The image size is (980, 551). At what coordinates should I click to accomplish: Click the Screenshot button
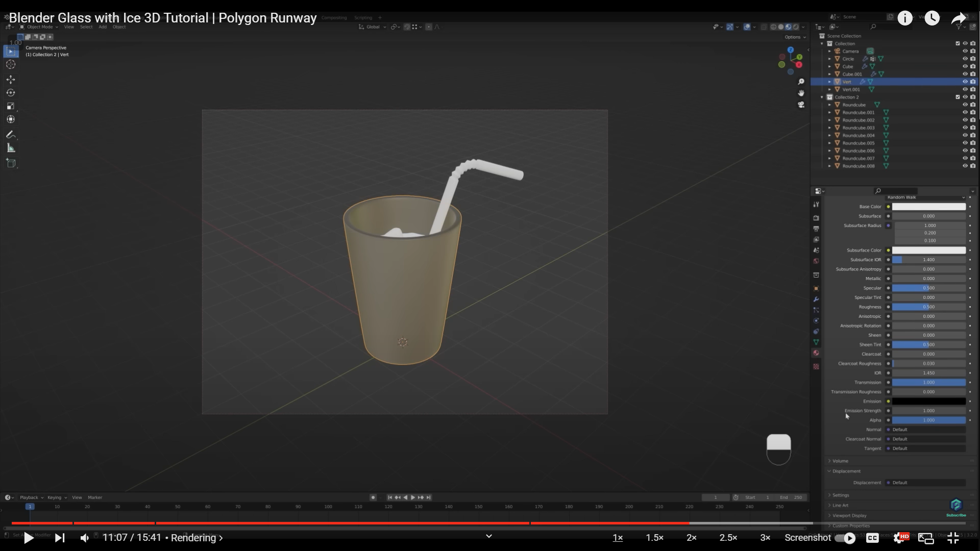pos(807,538)
